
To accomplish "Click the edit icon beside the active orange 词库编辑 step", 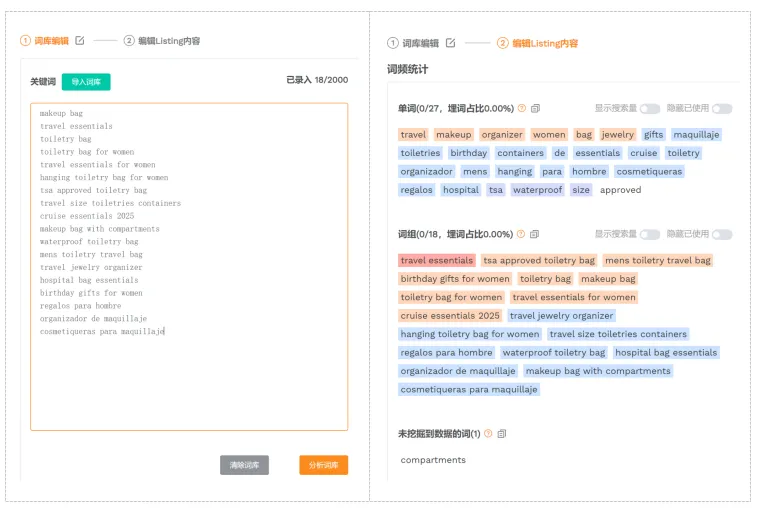I will pos(80,41).
